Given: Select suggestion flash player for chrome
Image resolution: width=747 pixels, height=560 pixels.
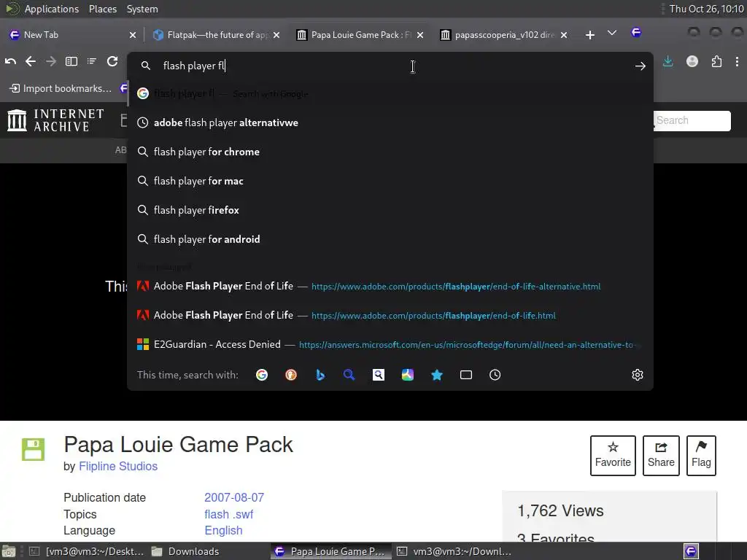Looking at the screenshot, I should click(390, 152).
